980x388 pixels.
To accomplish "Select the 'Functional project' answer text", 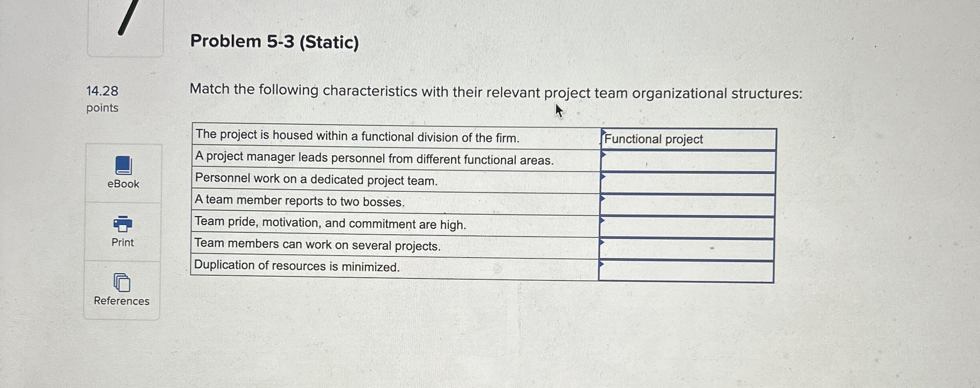I will click(x=654, y=139).
